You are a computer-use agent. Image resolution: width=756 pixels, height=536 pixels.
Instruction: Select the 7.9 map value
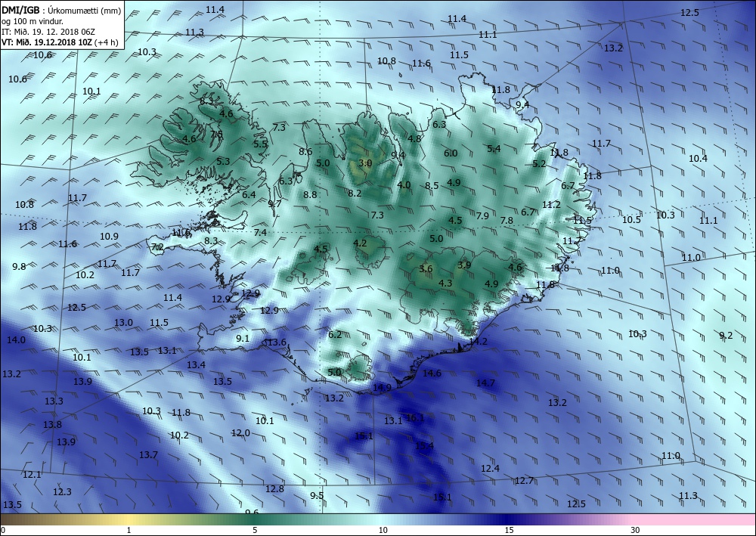pyautogui.click(x=482, y=215)
